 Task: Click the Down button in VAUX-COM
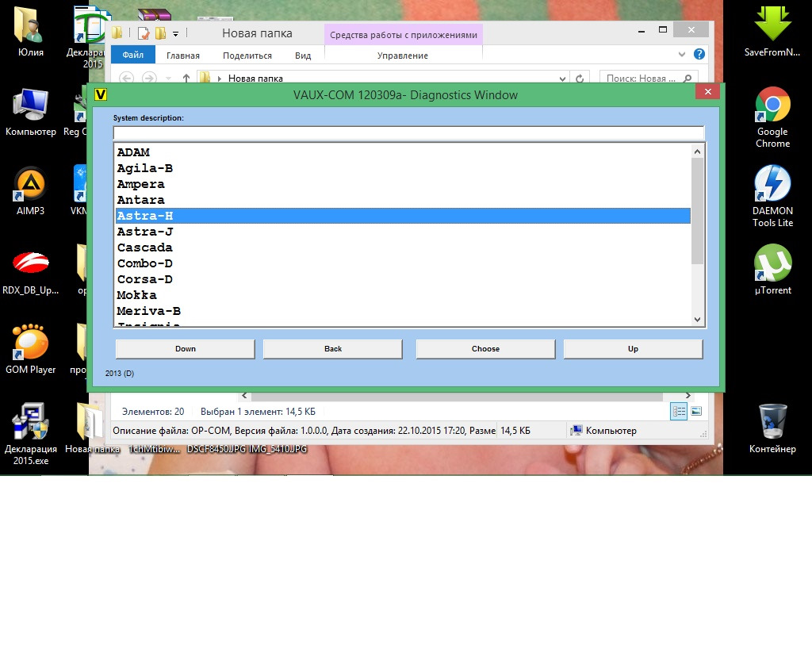(186, 349)
